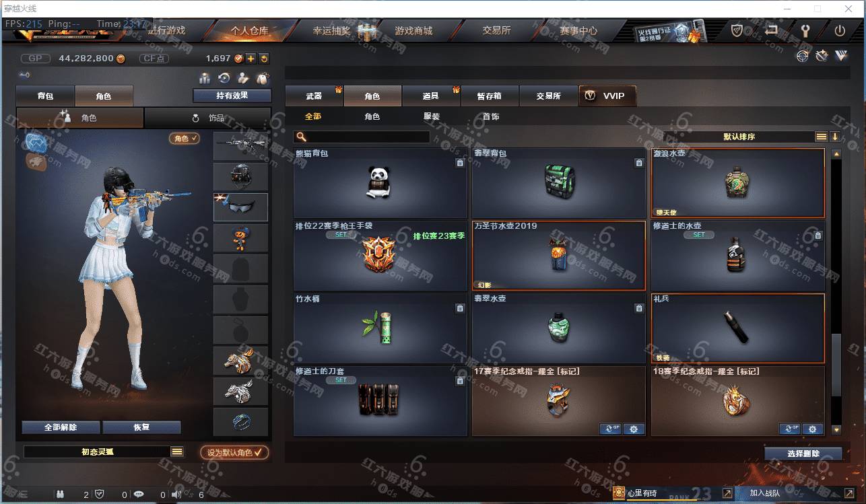The image size is (866, 504).
Task: Click the power icon to exit
Action: click(x=840, y=30)
